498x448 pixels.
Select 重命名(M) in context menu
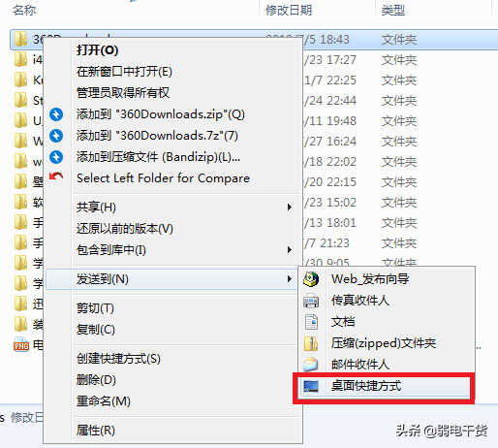(x=104, y=401)
